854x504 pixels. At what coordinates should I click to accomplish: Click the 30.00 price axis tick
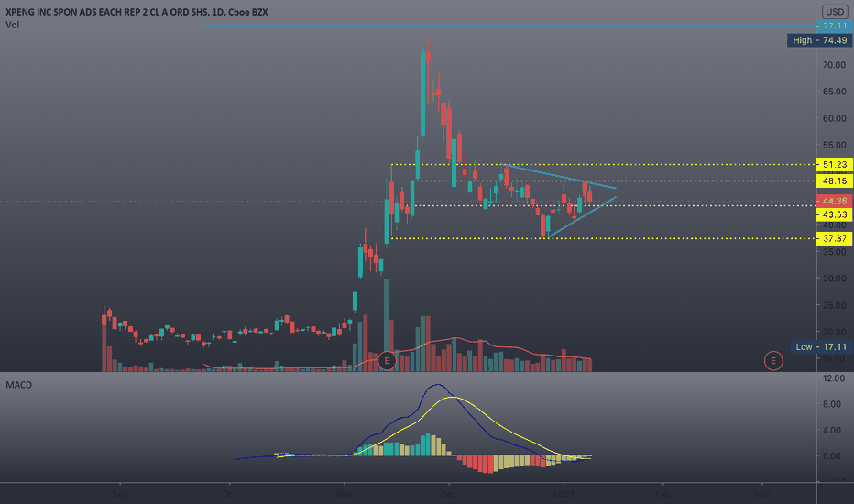tap(835, 279)
